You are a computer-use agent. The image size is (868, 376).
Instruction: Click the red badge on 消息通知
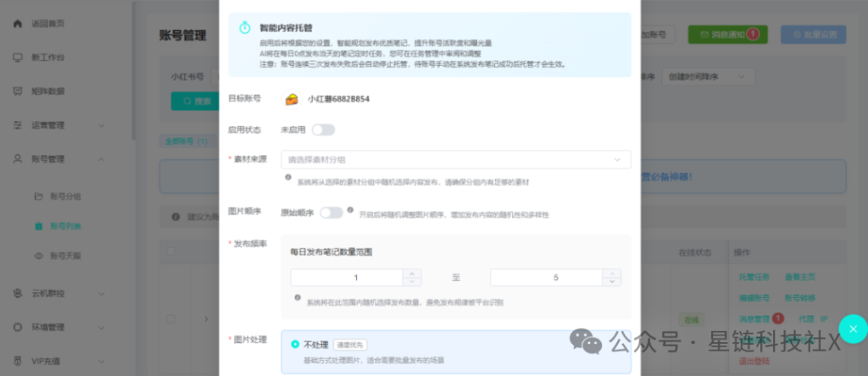point(753,34)
